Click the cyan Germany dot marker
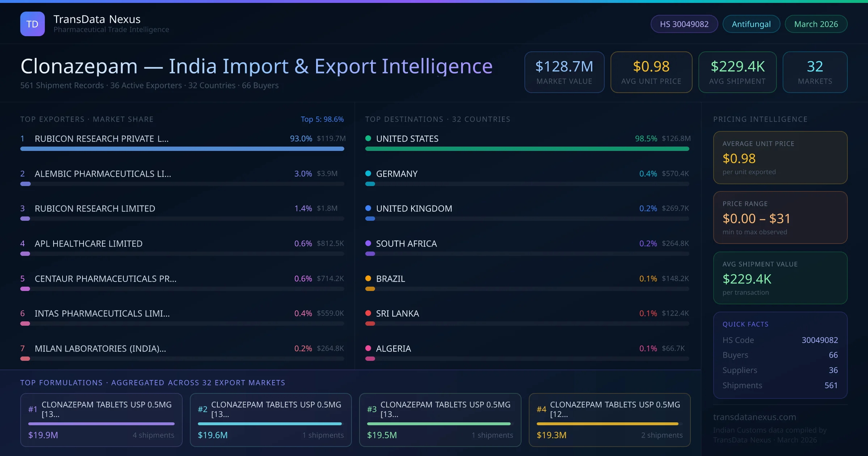This screenshot has width=868, height=456. (368, 173)
